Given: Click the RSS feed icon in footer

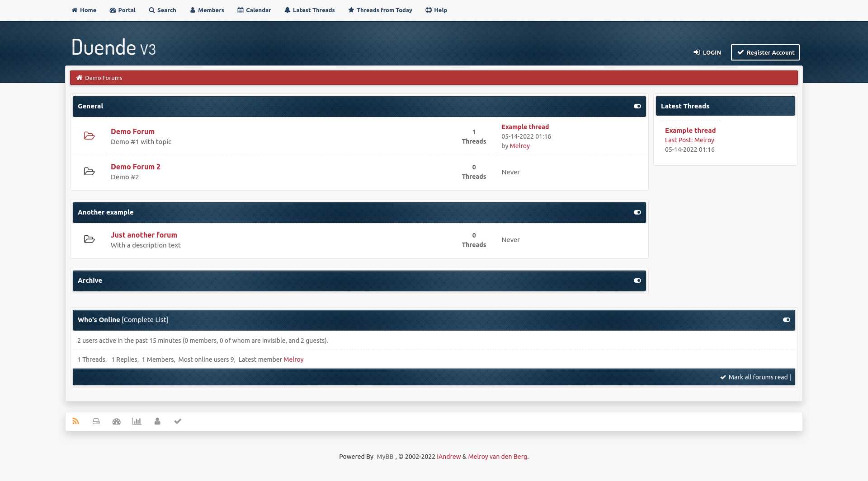Looking at the screenshot, I should coord(76,421).
